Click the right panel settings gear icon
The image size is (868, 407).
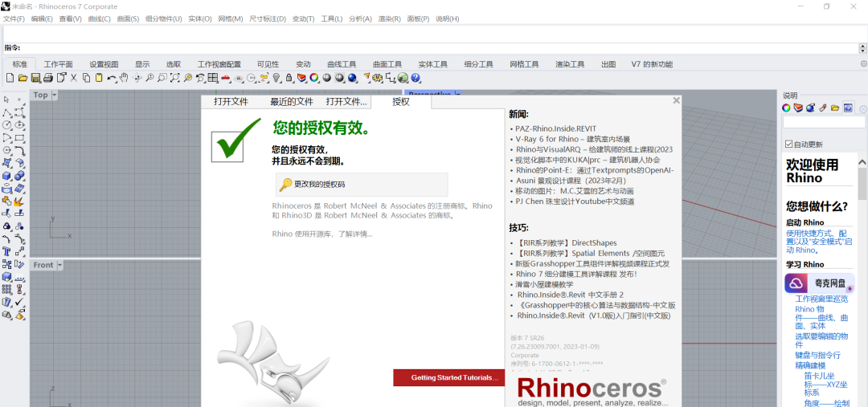(863, 108)
